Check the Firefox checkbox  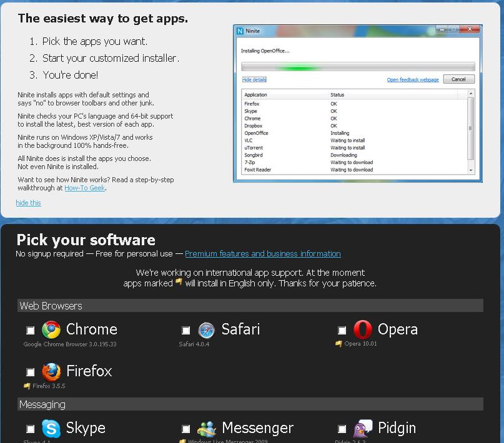tap(31, 372)
